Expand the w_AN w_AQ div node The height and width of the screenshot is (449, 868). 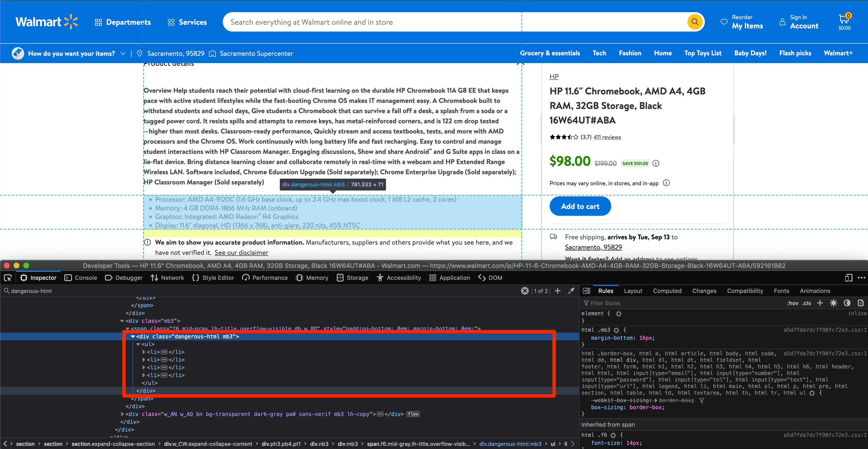(x=122, y=414)
